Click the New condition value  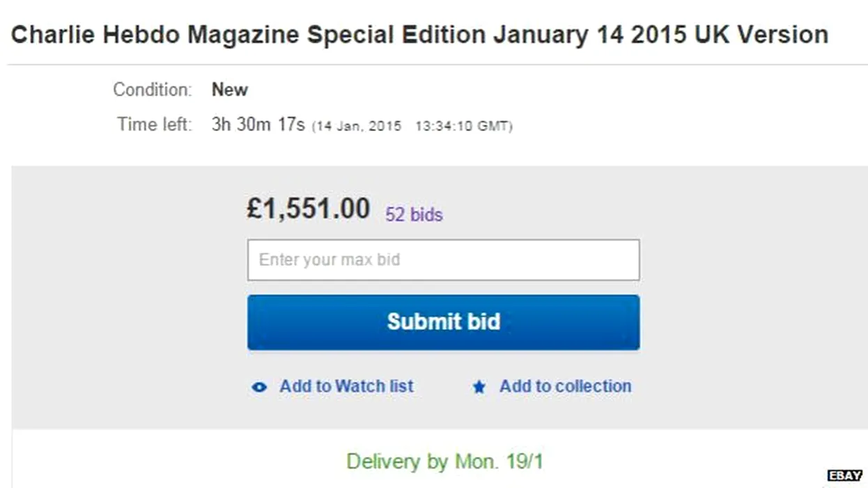(x=229, y=90)
